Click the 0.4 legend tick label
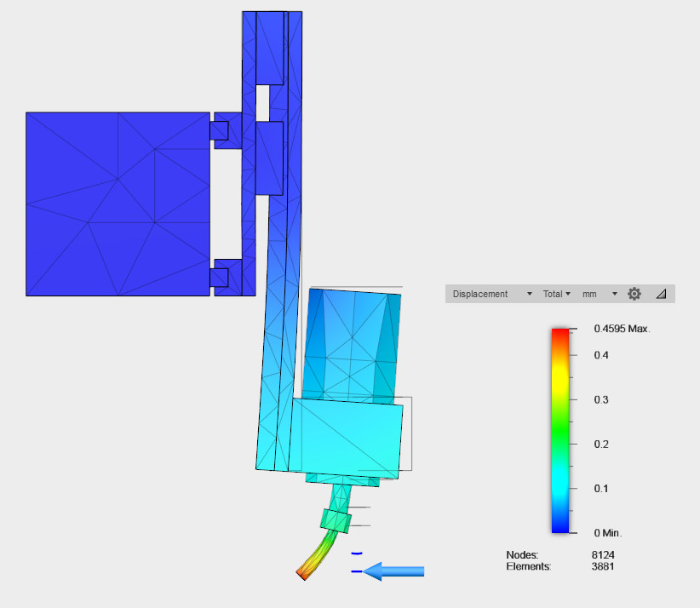The image size is (700, 608). click(x=601, y=355)
